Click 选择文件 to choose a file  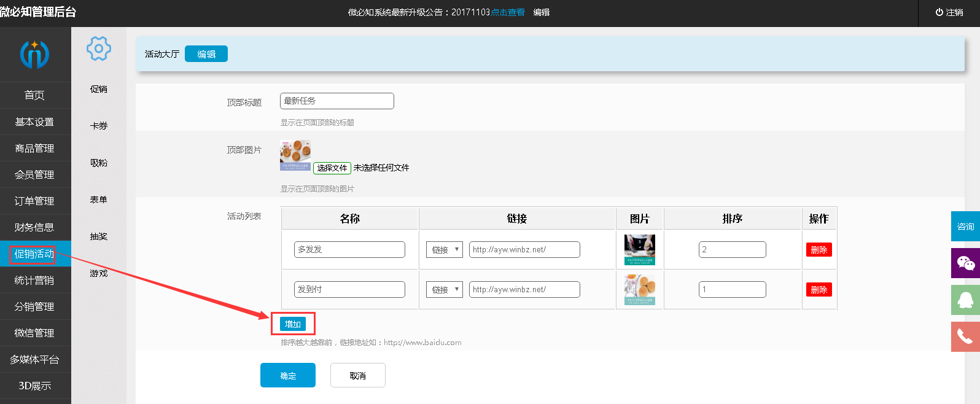click(332, 168)
